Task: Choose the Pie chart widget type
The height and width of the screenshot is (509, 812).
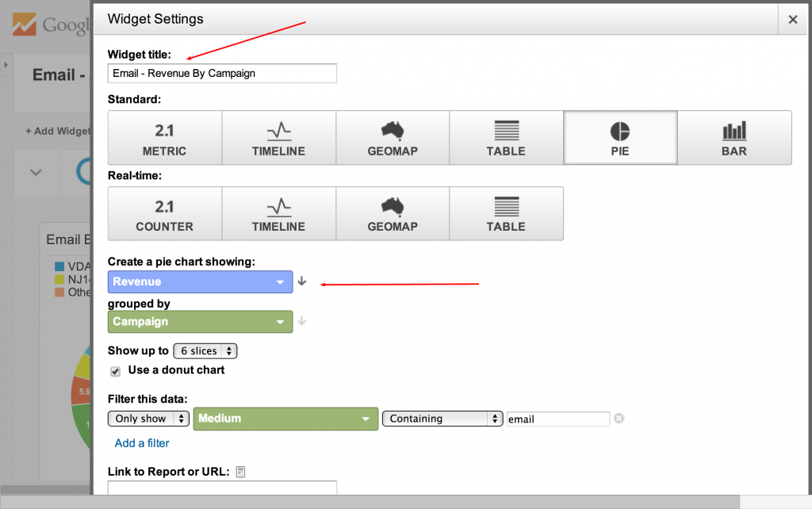Action: click(x=620, y=138)
